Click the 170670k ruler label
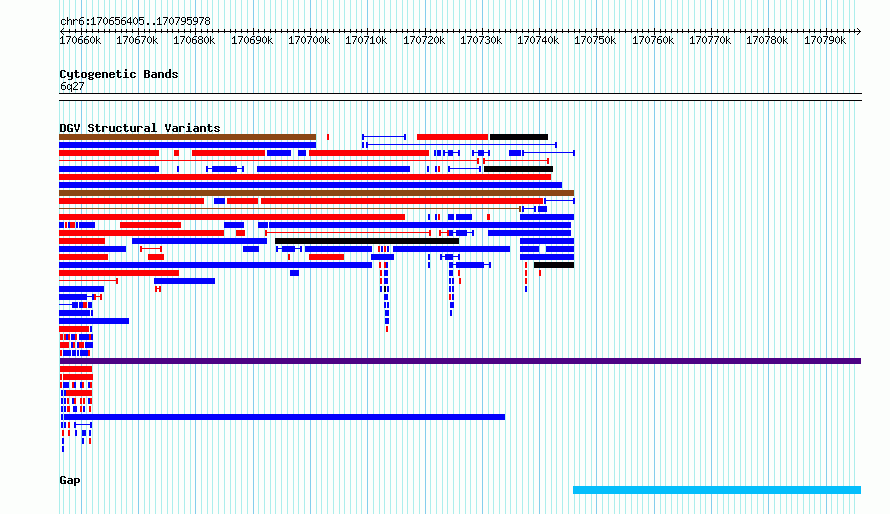 [137, 41]
